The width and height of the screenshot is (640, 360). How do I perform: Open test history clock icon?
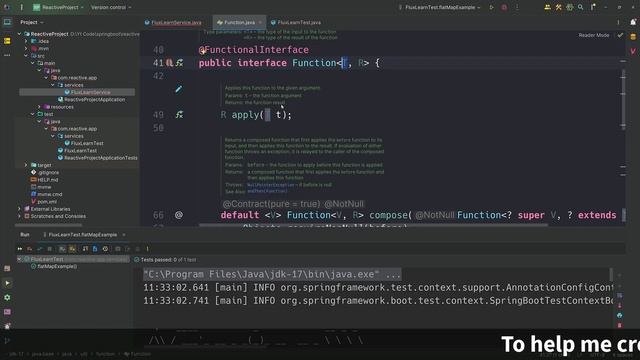pos(105,249)
